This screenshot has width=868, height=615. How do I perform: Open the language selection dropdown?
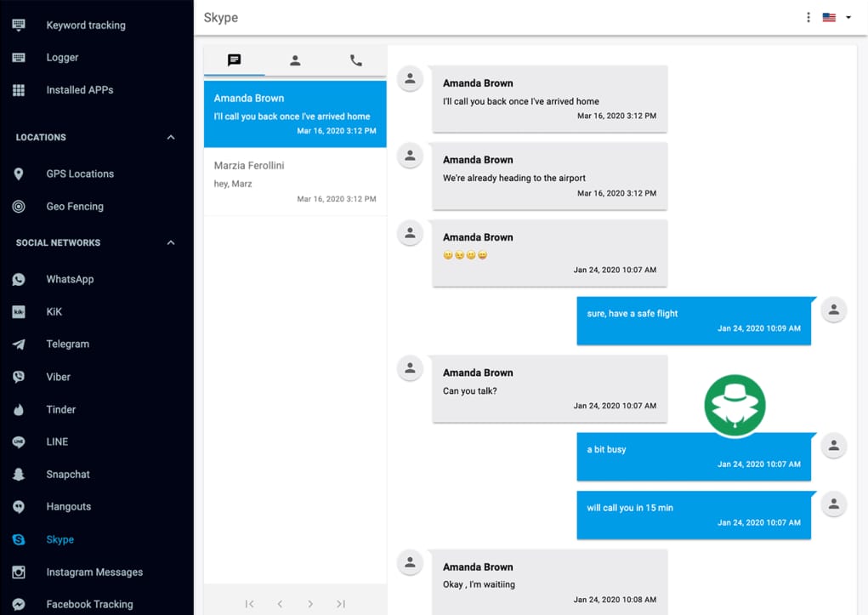click(x=835, y=17)
